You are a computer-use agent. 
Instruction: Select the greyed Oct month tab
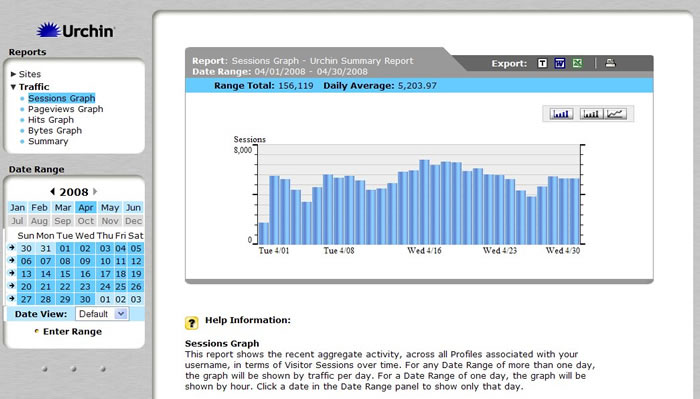[x=86, y=221]
